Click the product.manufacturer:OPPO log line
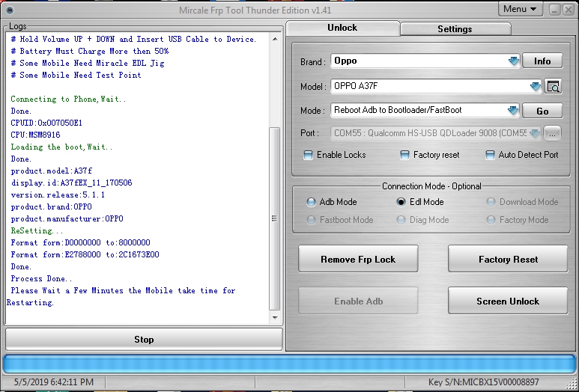579x392 pixels. click(x=67, y=218)
